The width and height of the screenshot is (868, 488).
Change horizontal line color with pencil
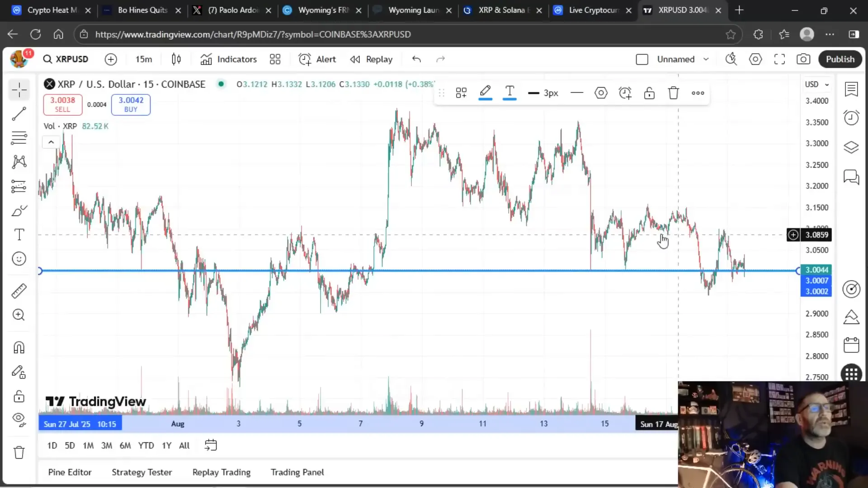(485, 93)
